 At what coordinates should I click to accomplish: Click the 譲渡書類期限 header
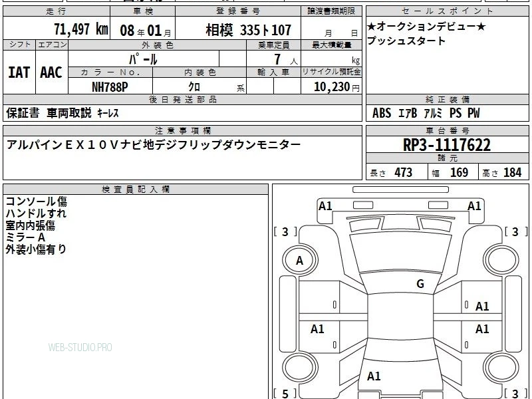(331, 11)
